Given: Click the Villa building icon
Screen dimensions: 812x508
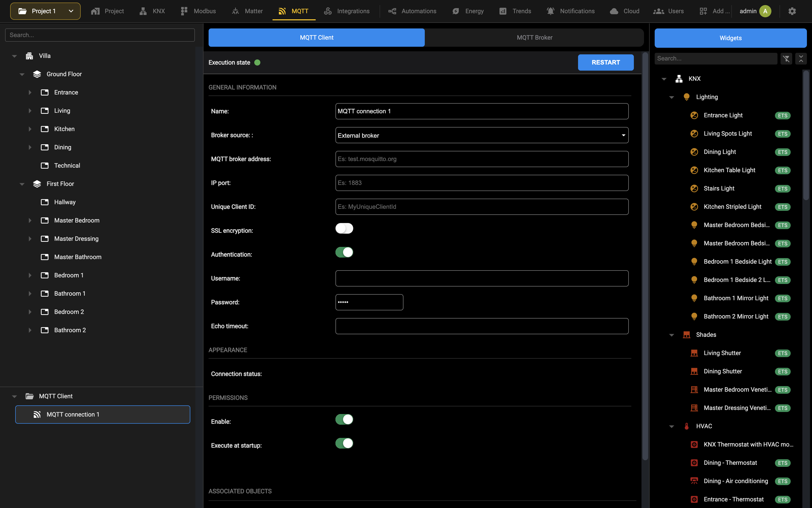Looking at the screenshot, I should tap(29, 56).
